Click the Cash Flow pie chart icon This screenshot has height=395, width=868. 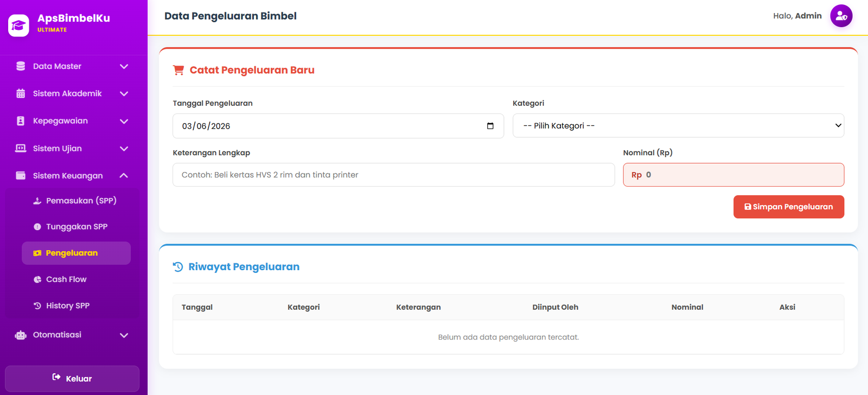pyautogui.click(x=37, y=279)
